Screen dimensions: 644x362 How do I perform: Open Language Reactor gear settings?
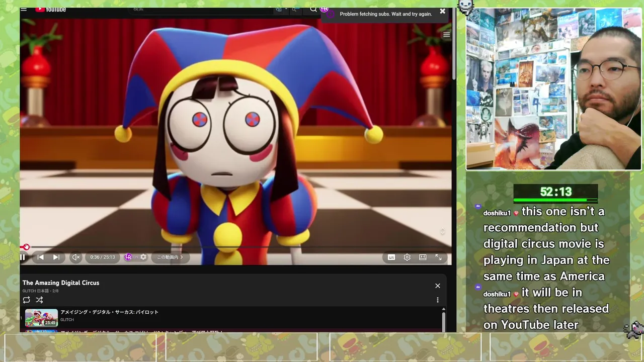[143, 257]
